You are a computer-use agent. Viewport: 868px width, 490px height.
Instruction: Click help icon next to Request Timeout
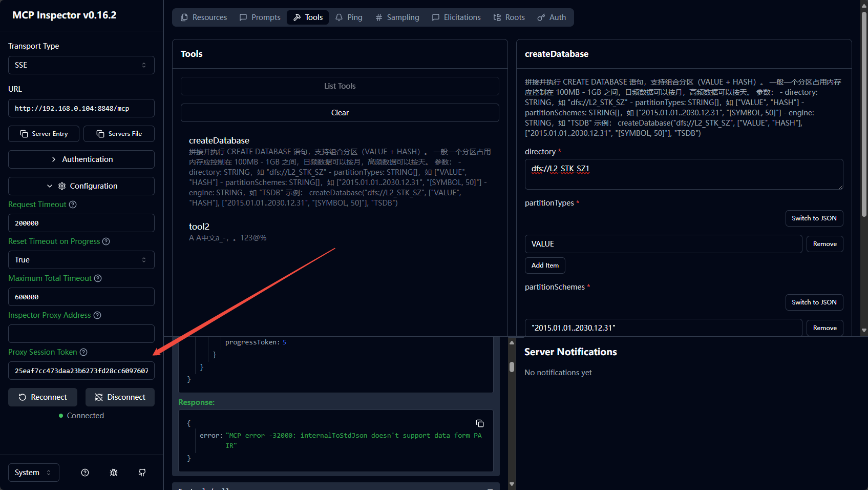(x=73, y=205)
